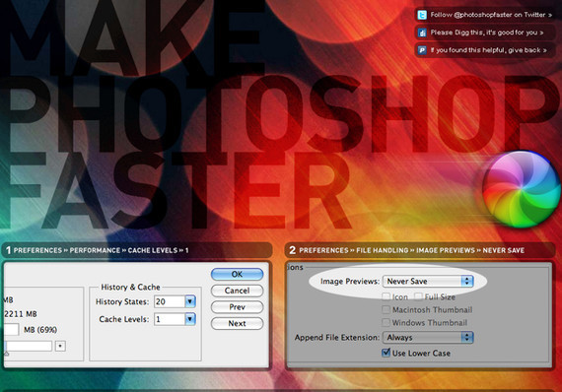Click the Digg icon
The width and height of the screenshot is (562, 392).
[x=422, y=33]
